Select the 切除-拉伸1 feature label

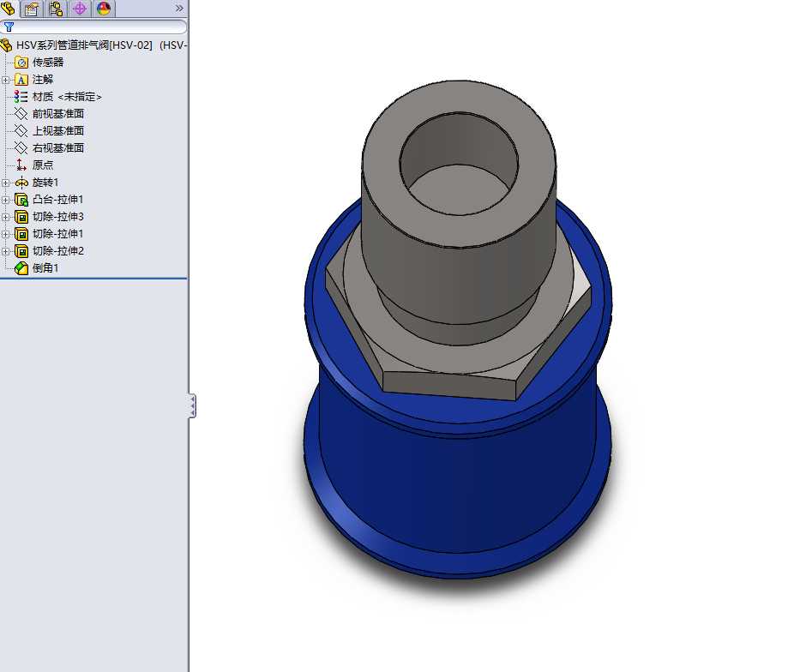pos(57,233)
